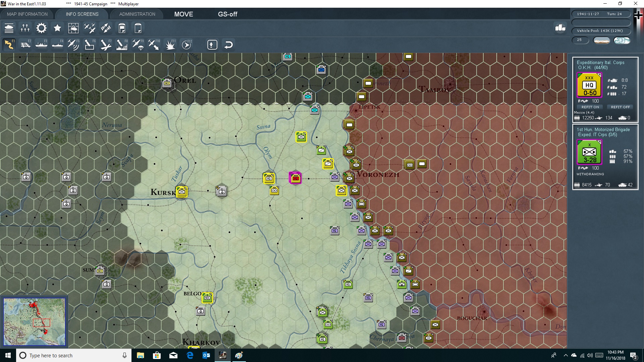Screen dimensions: 644x362
Task: Click the MOVE mode label
Action: coord(183,14)
